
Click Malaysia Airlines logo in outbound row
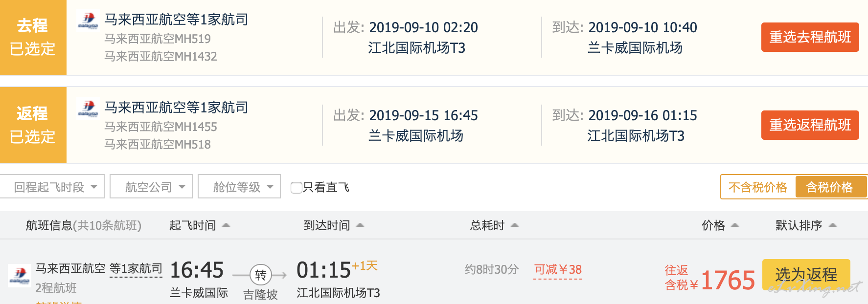click(88, 21)
